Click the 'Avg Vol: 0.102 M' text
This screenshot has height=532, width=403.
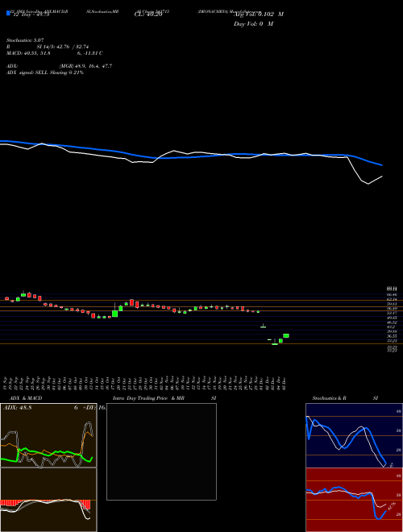[x=258, y=15]
